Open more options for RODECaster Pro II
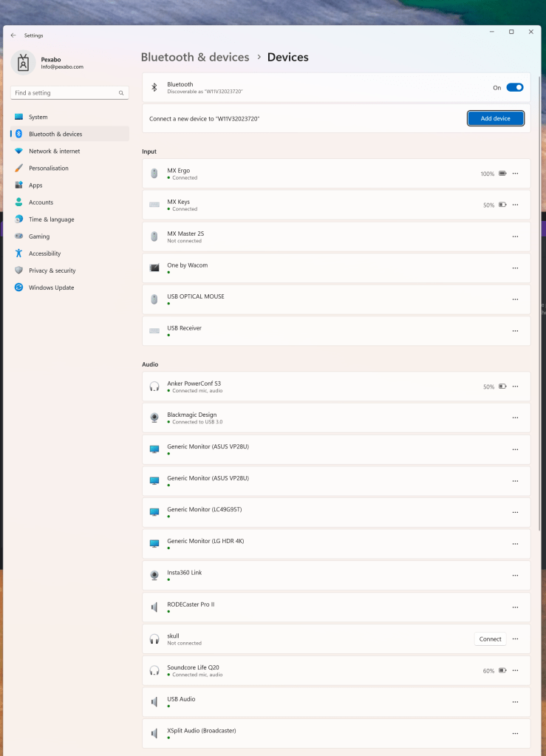546x756 pixels. (515, 607)
